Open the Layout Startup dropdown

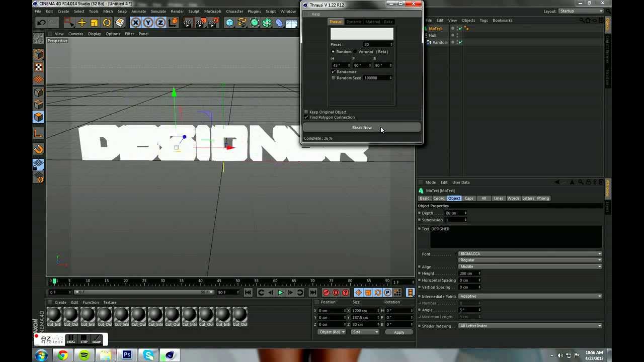pyautogui.click(x=581, y=11)
